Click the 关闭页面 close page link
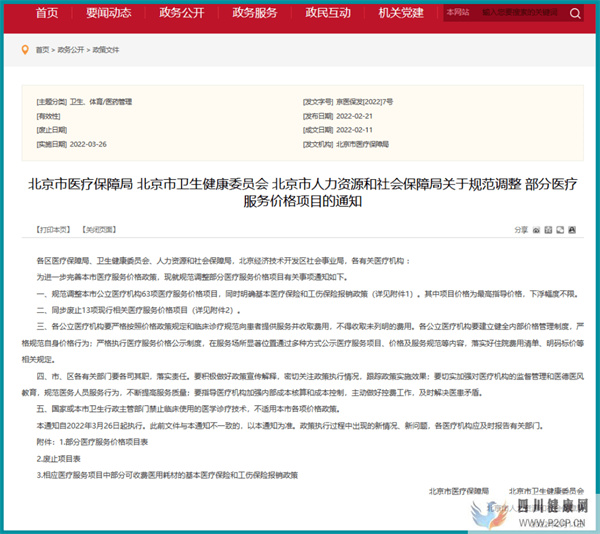This screenshot has height=534, width=600. coord(99,230)
